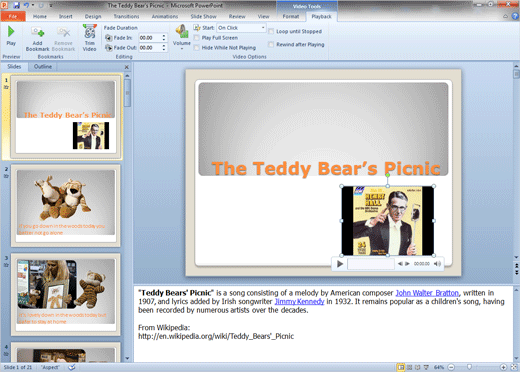Close the Slides/Outline pane
520x372 pixels.
click(127, 67)
